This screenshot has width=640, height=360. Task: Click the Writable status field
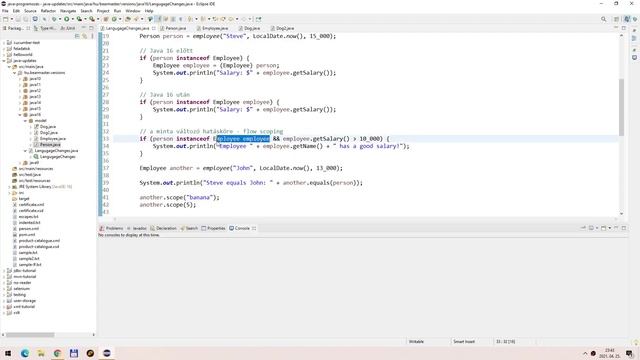coord(416,341)
